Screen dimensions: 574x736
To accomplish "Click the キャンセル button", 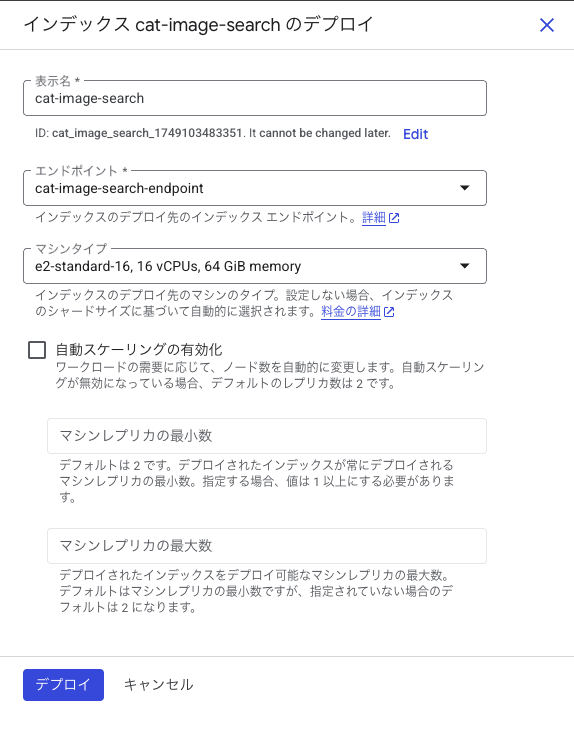I will click(158, 685).
